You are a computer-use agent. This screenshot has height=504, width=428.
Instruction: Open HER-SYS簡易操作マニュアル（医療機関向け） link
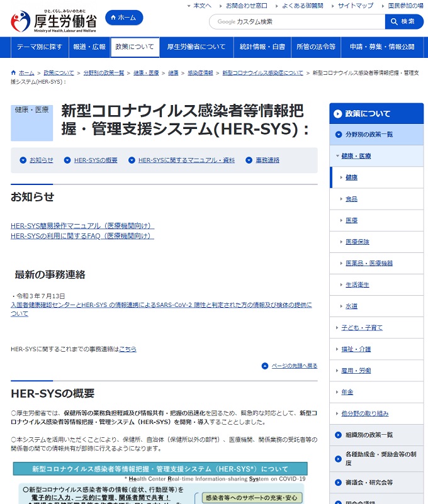[82, 226]
